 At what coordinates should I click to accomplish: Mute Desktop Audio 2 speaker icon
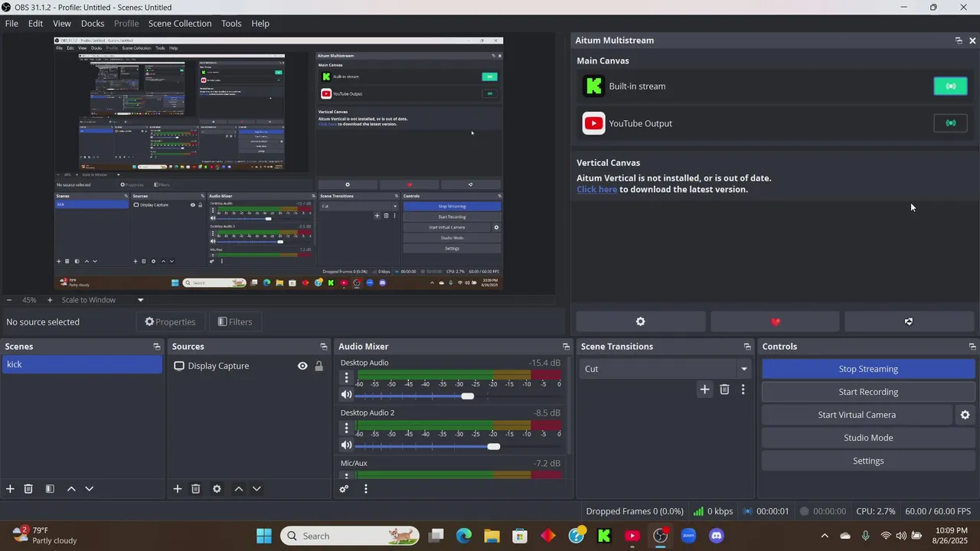click(x=346, y=445)
